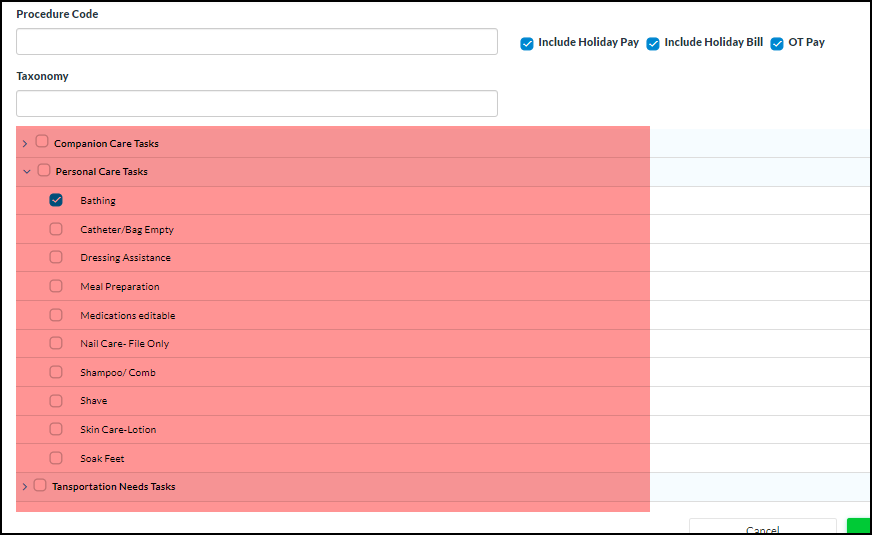872x535 pixels.
Task: Check the Nail Care- File Only task
Action: click(56, 343)
